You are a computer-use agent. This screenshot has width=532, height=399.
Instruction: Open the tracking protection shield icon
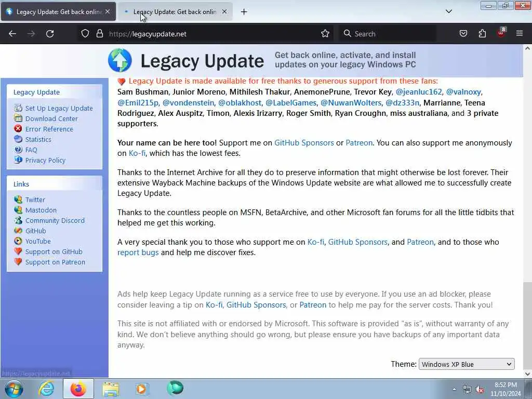85,34
